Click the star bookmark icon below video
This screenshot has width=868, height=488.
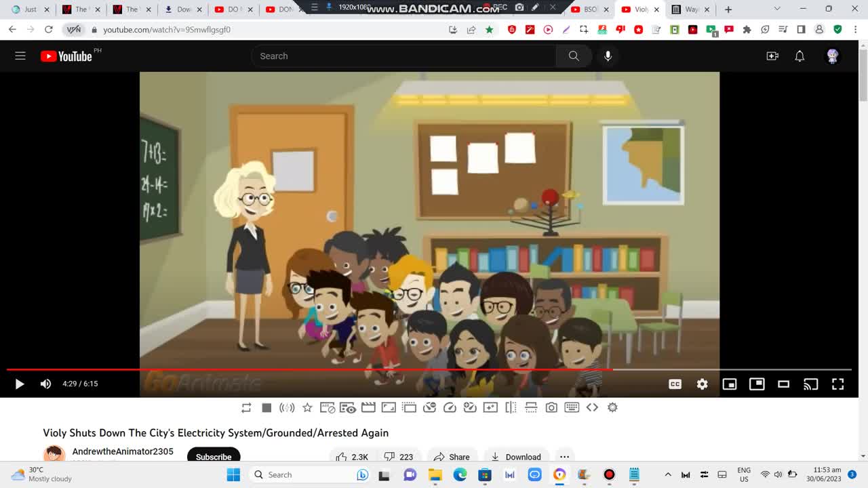[307, 407]
